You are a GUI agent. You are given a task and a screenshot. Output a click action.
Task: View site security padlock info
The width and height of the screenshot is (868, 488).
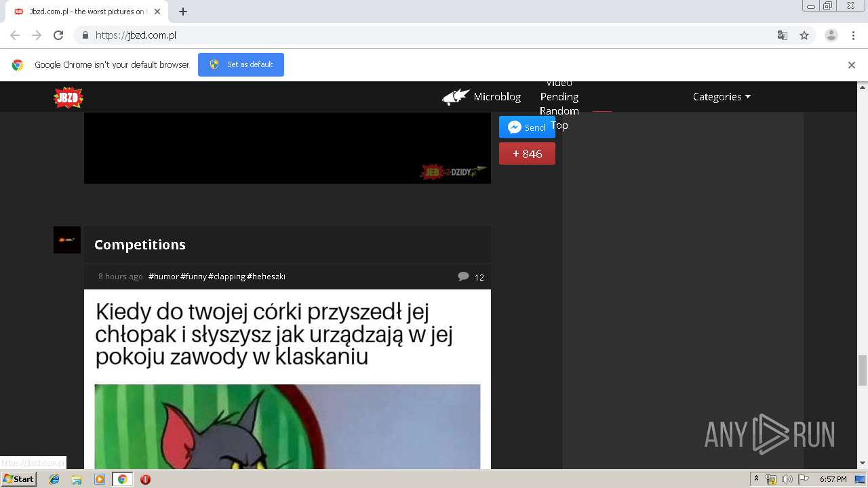tap(85, 35)
